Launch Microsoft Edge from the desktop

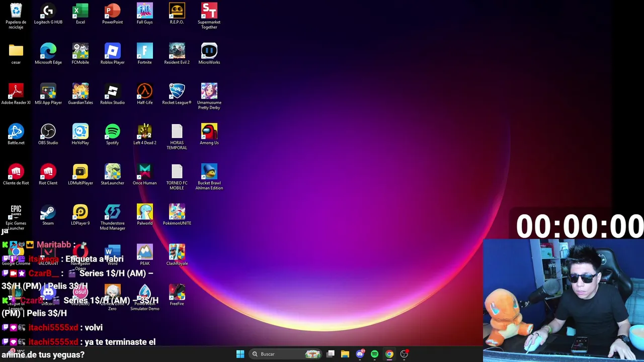[48, 54]
